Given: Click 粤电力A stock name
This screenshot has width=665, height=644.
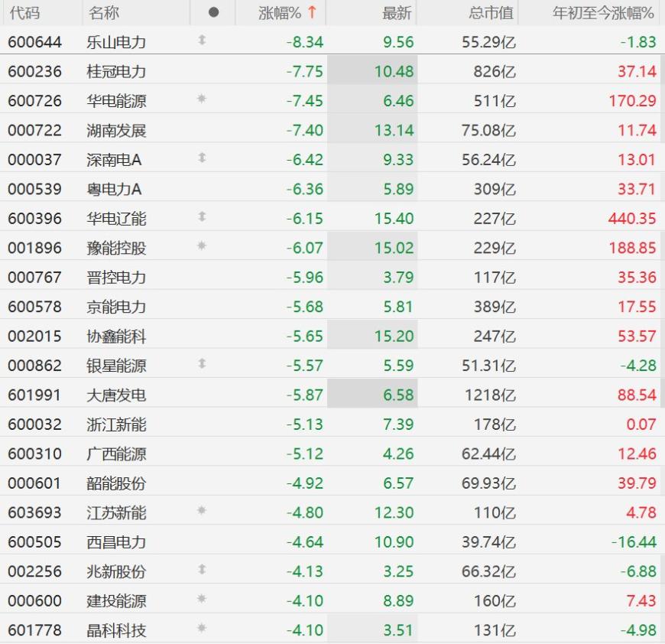Looking at the screenshot, I should click(114, 189).
